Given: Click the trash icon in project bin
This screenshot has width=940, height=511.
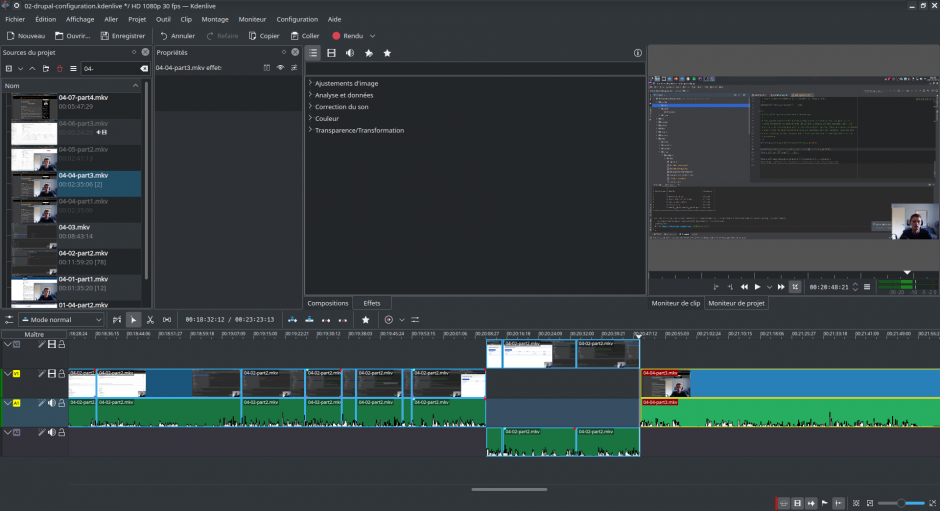Looking at the screenshot, I should point(60,68).
